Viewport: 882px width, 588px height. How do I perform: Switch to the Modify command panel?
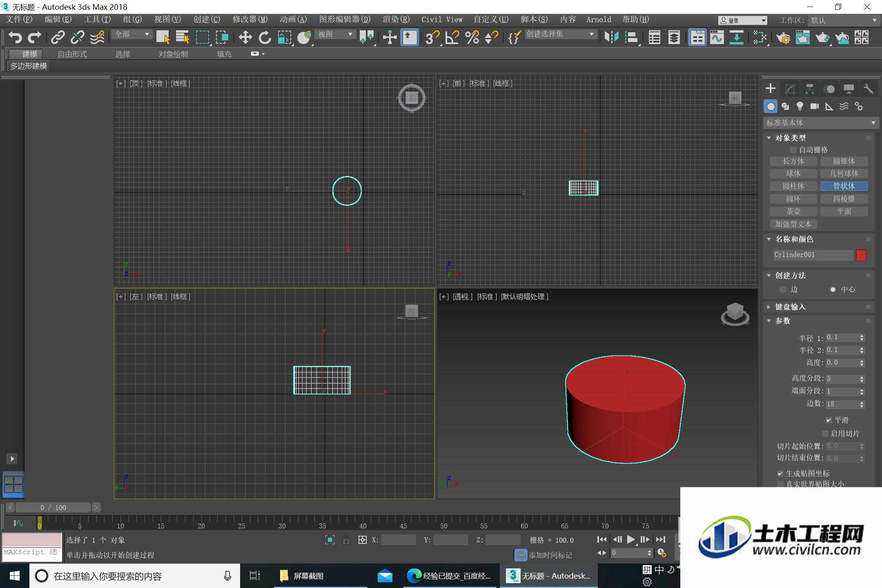tap(790, 89)
